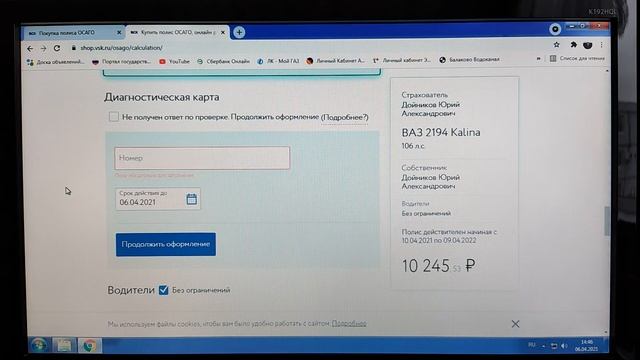640x360 pixels.
Task: Open 'Подробнее' cookies link
Action: click(x=349, y=324)
